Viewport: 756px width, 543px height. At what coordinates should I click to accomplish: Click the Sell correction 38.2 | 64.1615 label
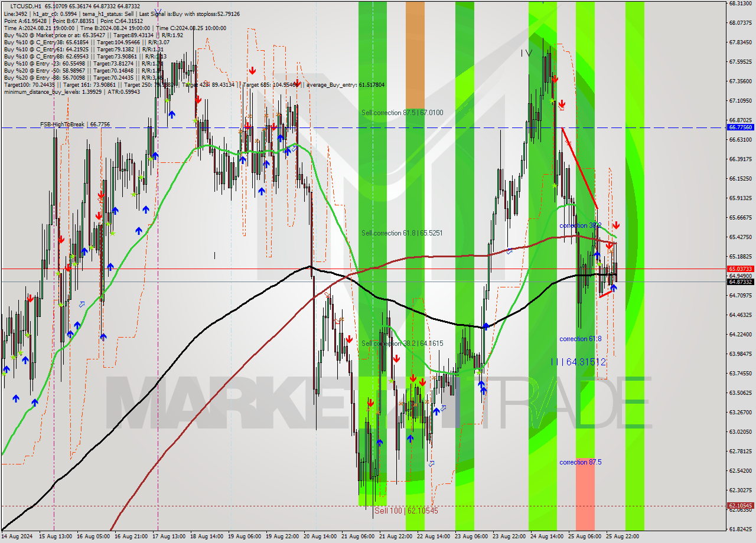[402, 343]
